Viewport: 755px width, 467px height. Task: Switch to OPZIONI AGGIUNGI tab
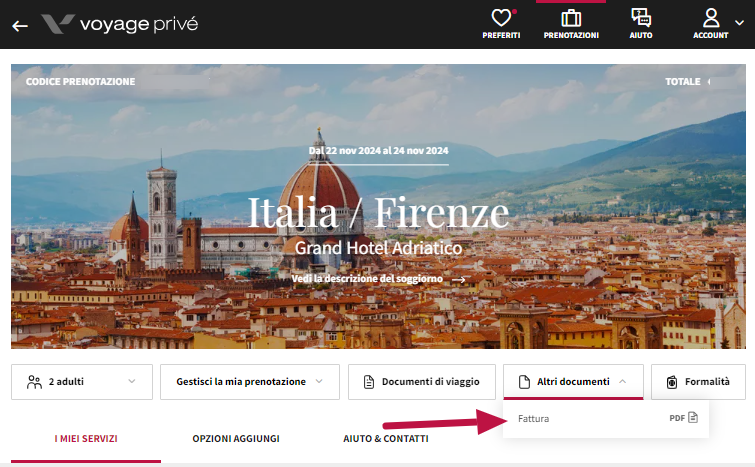236,439
